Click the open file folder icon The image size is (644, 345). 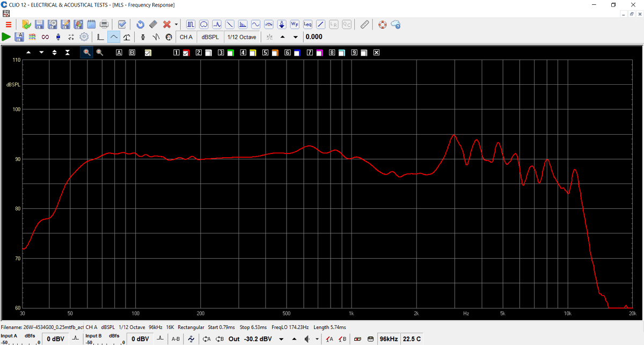click(26, 25)
